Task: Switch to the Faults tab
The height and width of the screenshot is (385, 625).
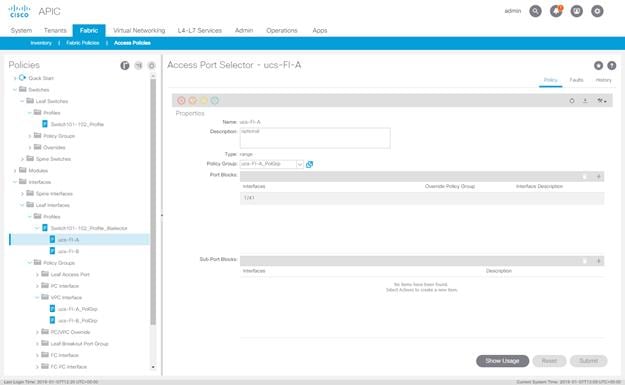Action: 576,80
